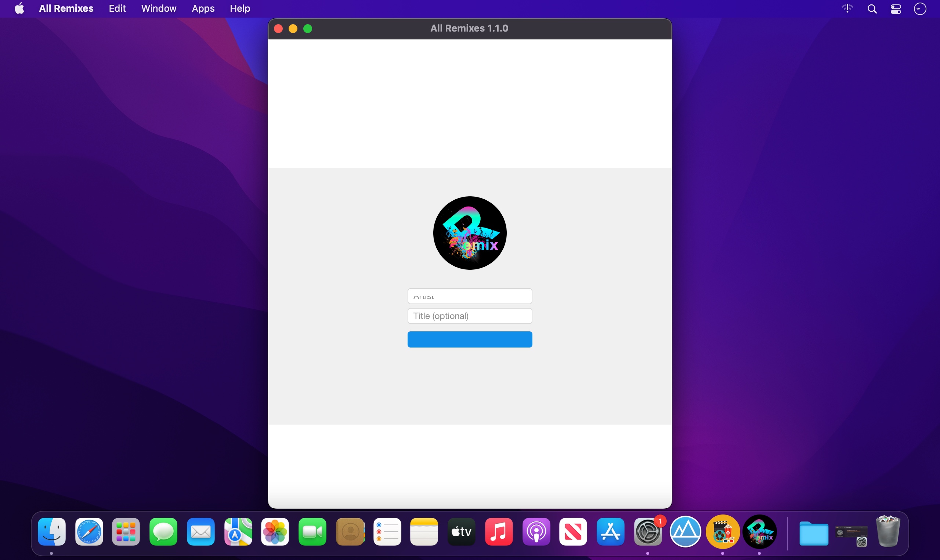Open the Apps menu

click(203, 8)
